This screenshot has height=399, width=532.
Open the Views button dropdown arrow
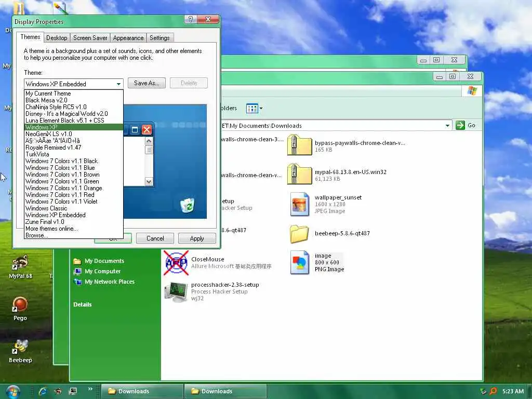261,109
